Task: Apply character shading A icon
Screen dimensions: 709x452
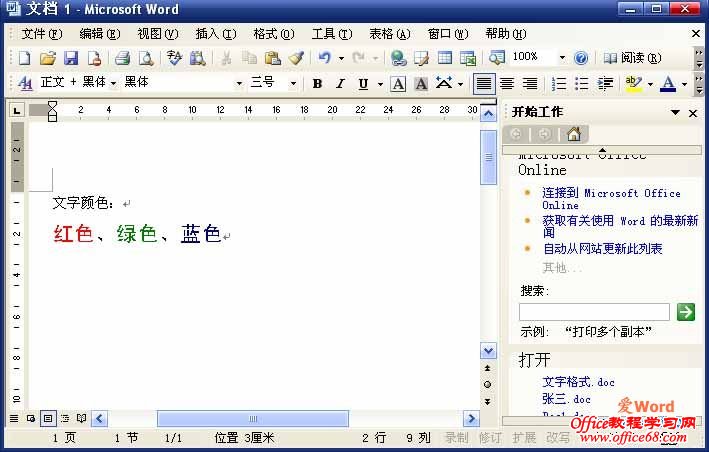Action: (x=421, y=84)
